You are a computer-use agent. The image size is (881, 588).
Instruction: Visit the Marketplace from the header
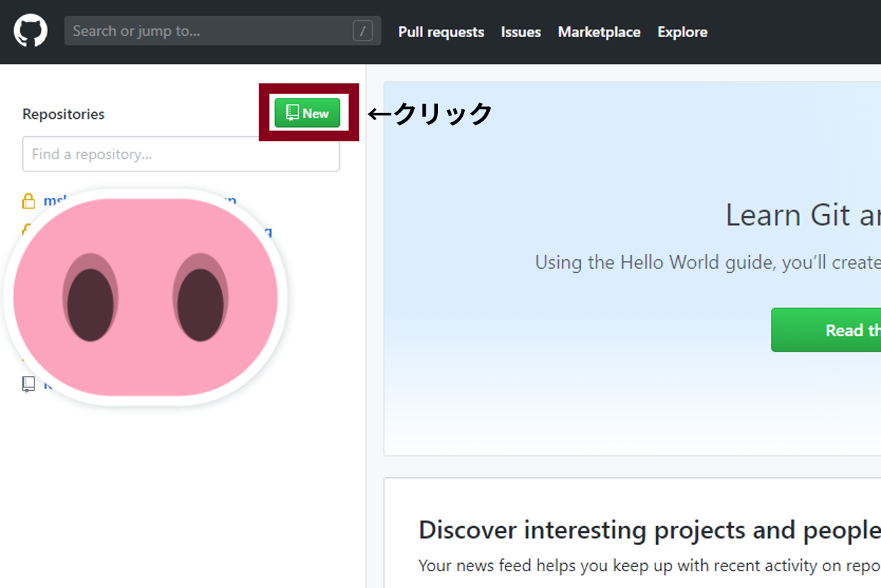click(599, 32)
